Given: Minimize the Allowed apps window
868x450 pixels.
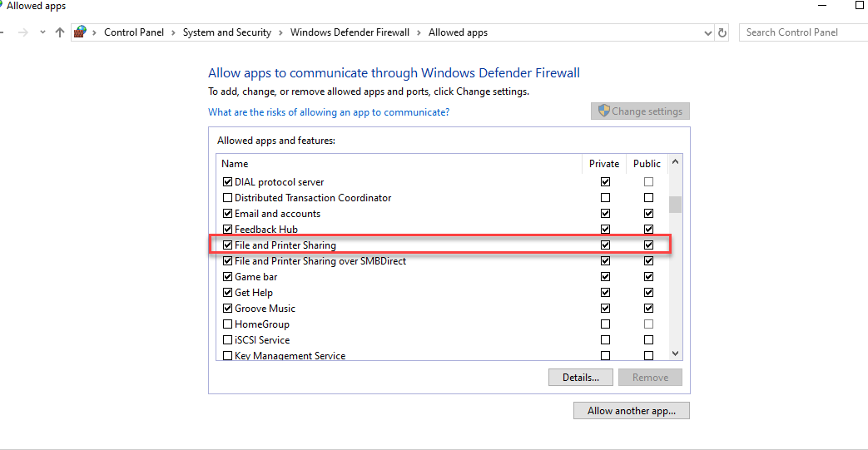Looking at the screenshot, I should click(822, 6).
